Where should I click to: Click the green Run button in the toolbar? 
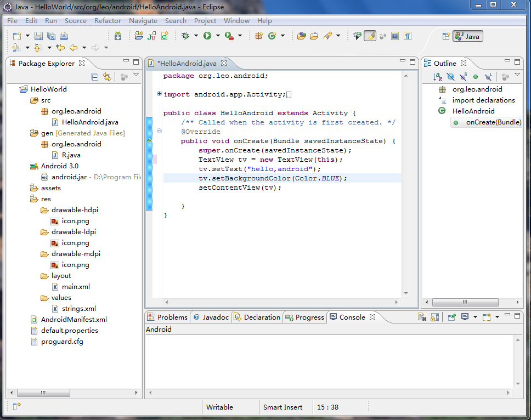207,36
